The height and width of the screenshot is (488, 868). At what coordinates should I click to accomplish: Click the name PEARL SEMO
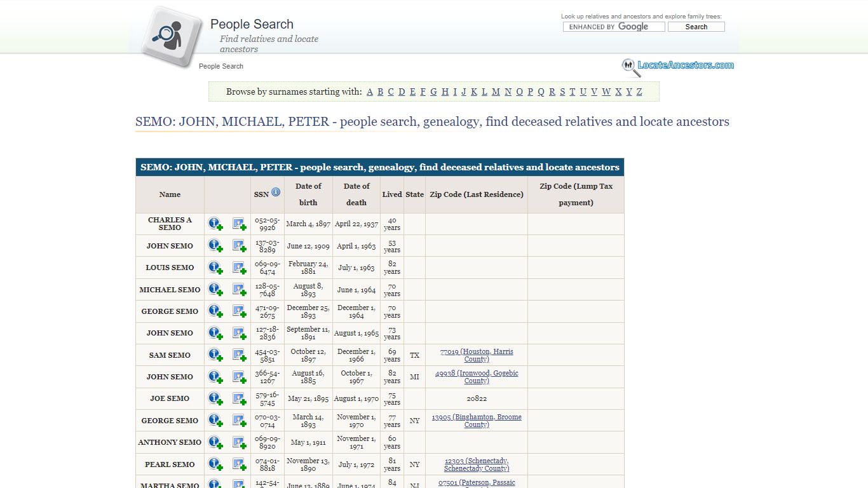click(170, 464)
